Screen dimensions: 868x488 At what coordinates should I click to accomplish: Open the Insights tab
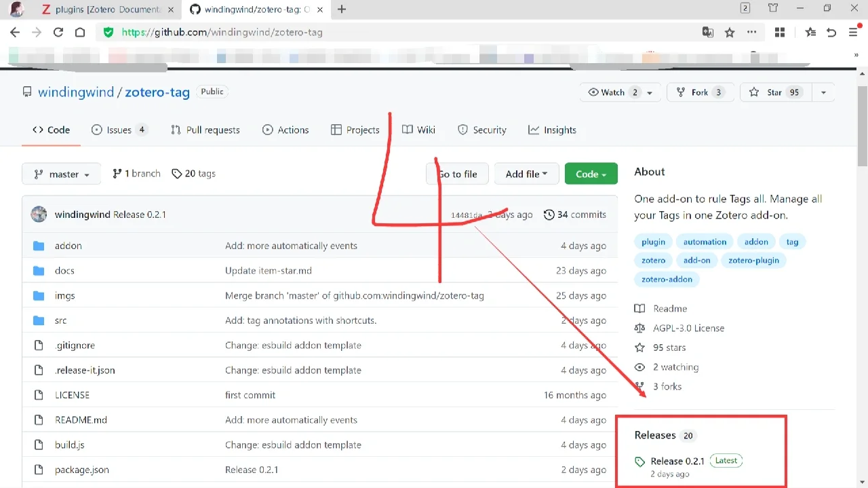[553, 130]
